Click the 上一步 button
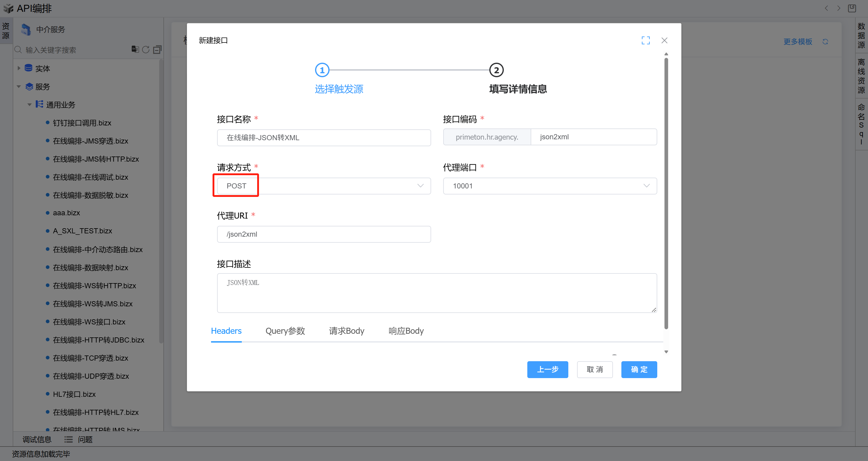This screenshot has width=868, height=461. 547,369
